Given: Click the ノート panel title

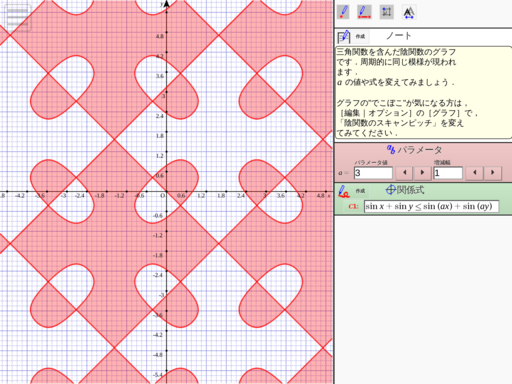Looking at the screenshot, I should pyautogui.click(x=399, y=36).
